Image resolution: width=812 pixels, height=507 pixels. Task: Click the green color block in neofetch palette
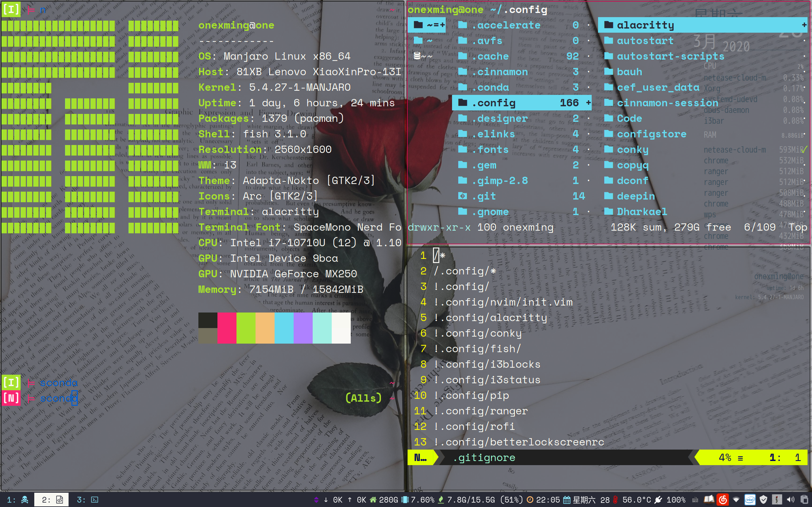(x=246, y=328)
